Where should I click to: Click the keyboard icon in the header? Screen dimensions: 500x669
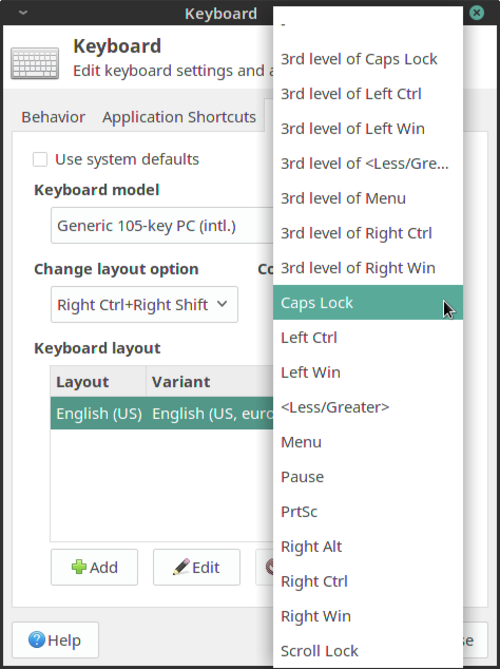pyautogui.click(x=35, y=63)
